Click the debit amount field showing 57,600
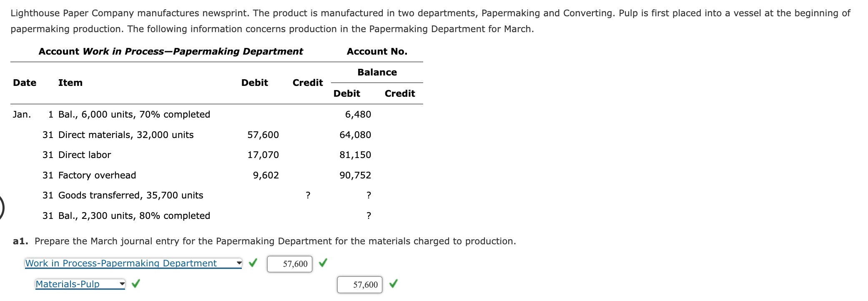868x301 pixels. coord(290,264)
